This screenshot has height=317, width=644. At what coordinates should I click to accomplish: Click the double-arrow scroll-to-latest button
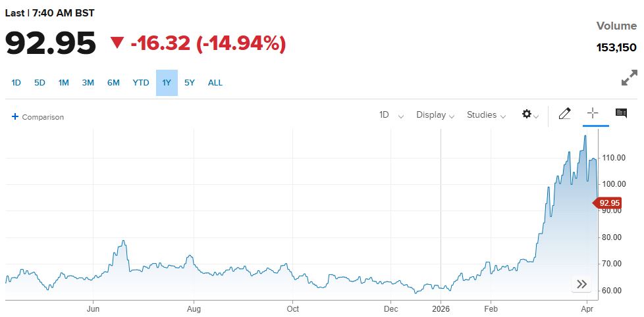581,284
